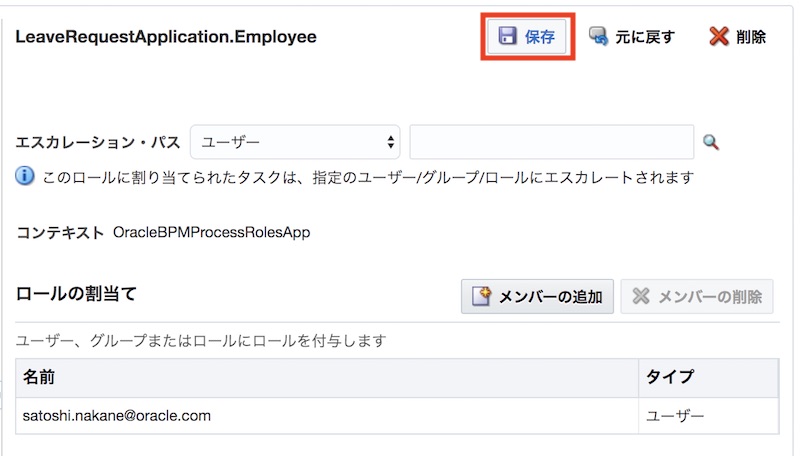Click the メンバーの削除 button label

coord(709,296)
